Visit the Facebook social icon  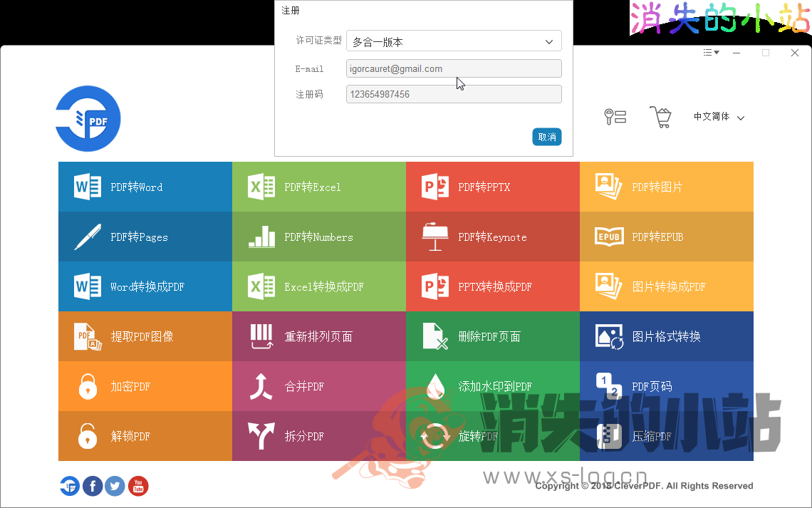[93, 486]
